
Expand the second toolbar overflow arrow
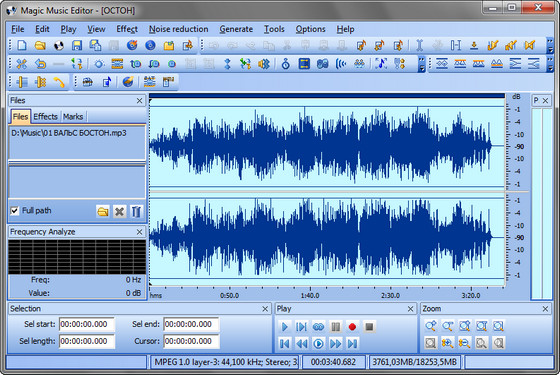tap(422, 64)
